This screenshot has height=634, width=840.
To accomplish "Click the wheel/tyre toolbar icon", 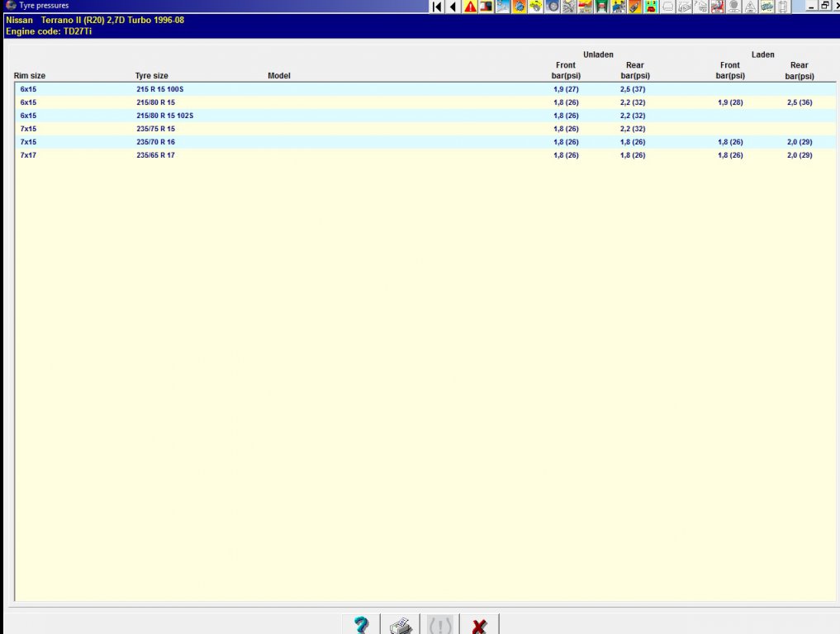I will pyautogui.click(x=553, y=7).
